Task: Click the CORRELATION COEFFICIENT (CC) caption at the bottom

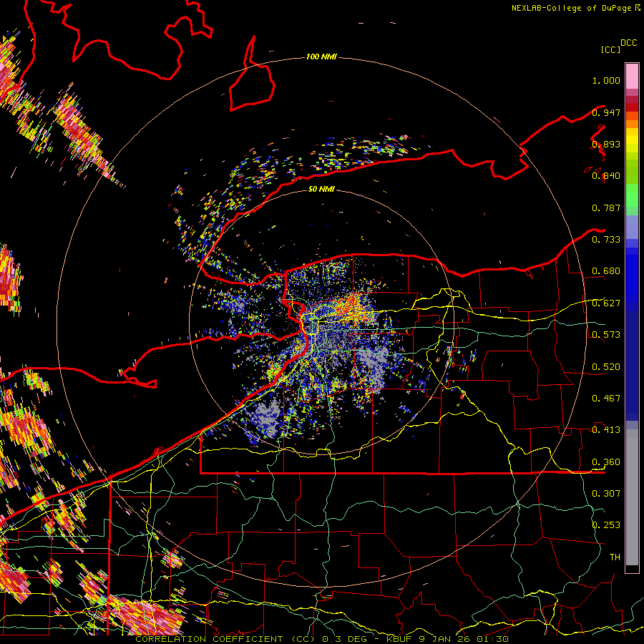Action: pyautogui.click(x=226, y=639)
